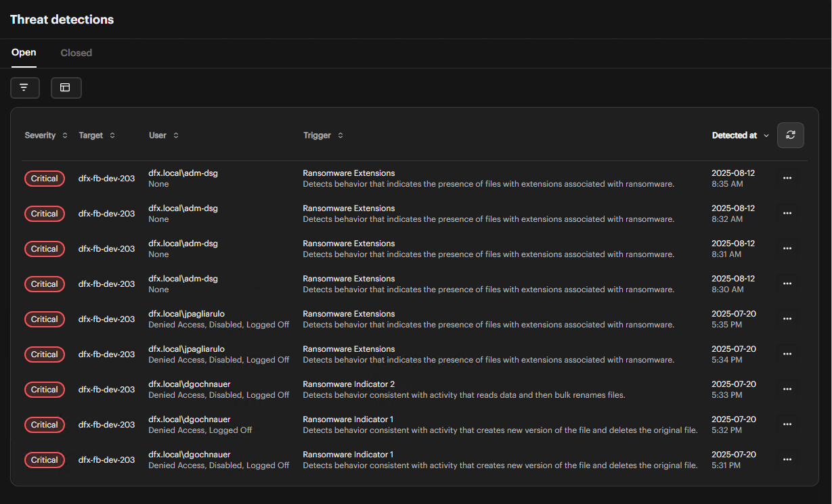Open more actions for 5:34 PM detection
Screen dimensions: 832x504
coord(787,354)
